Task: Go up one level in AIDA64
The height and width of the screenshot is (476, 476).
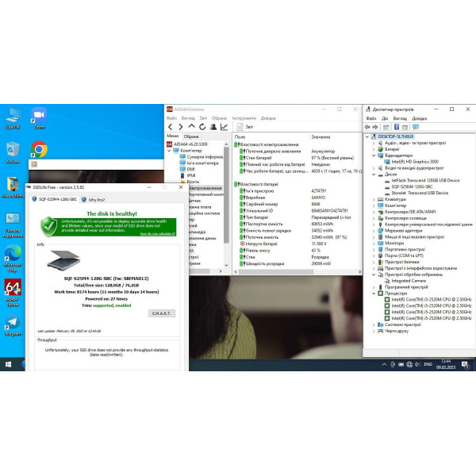Action: coord(191,126)
